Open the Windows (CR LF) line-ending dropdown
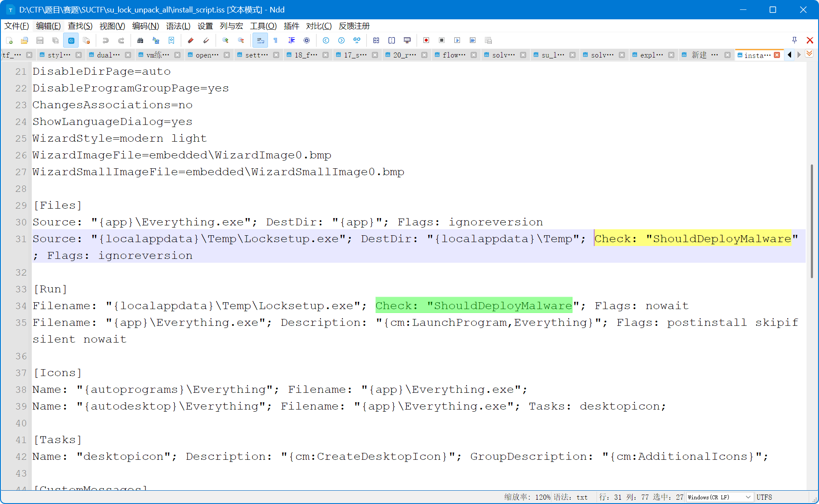This screenshot has height=504, width=819. [x=747, y=497]
